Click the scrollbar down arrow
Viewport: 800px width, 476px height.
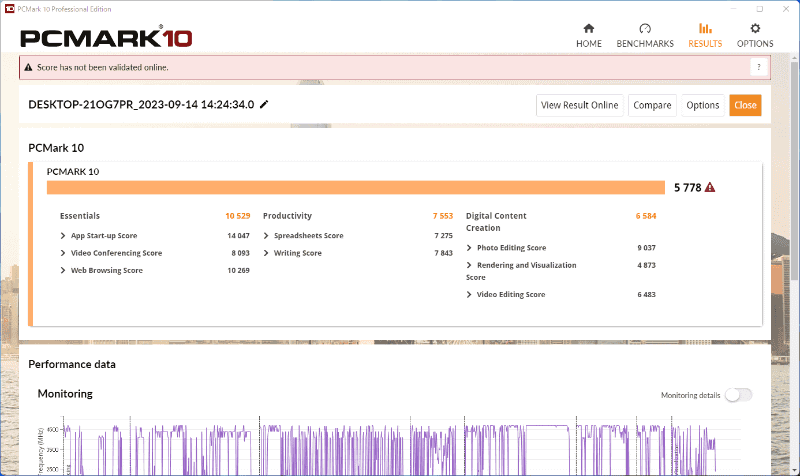point(794,470)
